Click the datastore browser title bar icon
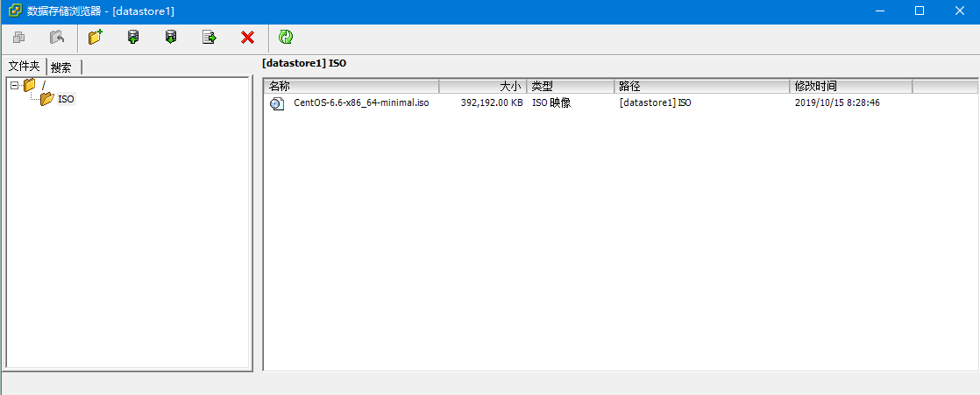Image resolution: width=980 pixels, height=395 pixels. [15, 11]
